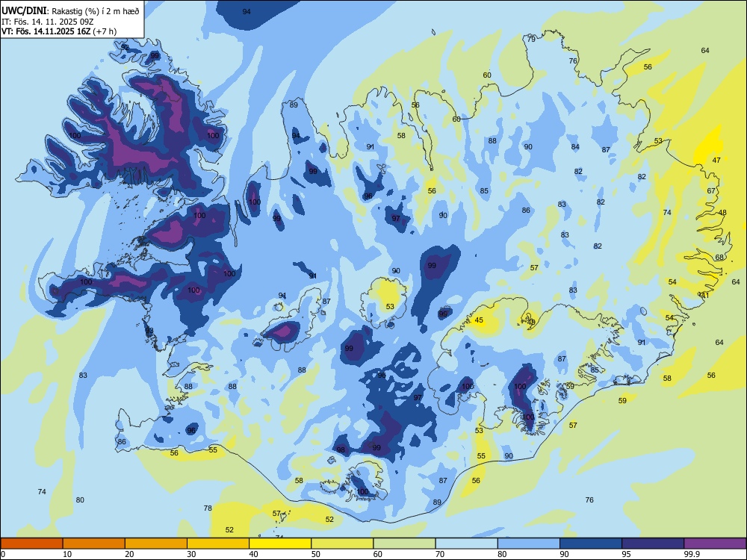Pick the pale green 60–70 legend swatch
This screenshot has width=747, height=560.
click(x=404, y=544)
